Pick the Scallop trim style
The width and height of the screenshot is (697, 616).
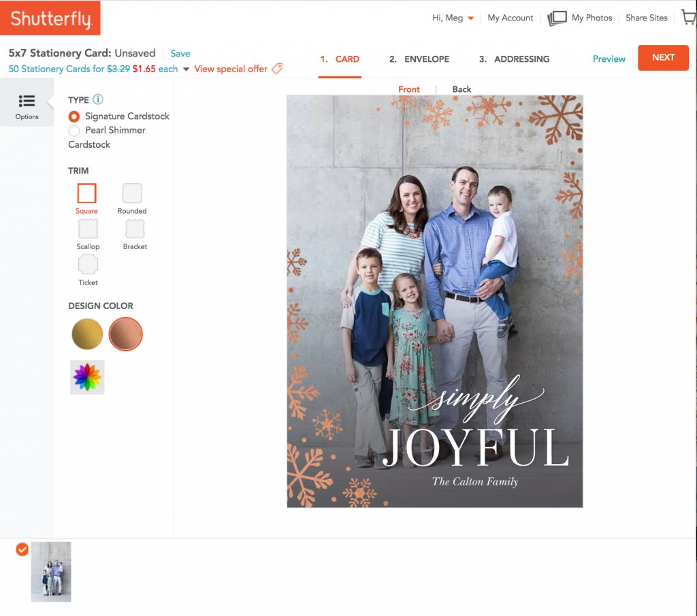coord(87,229)
